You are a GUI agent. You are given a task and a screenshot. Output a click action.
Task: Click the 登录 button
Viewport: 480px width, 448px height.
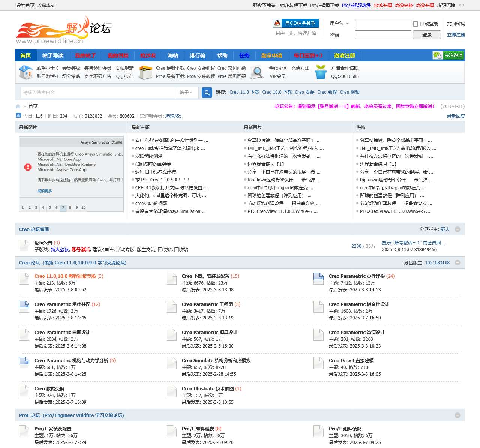[x=427, y=35]
